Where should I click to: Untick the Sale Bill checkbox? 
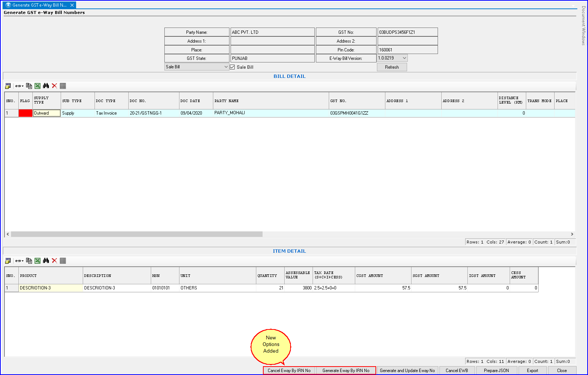tap(232, 67)
